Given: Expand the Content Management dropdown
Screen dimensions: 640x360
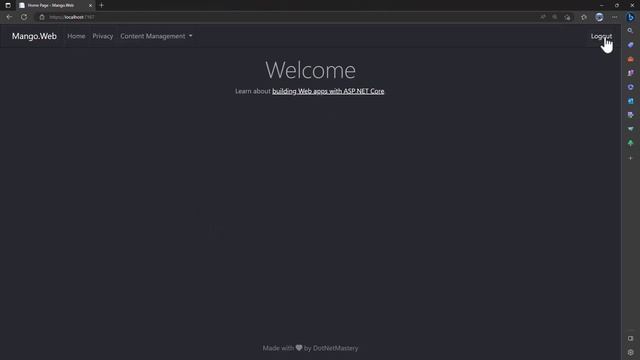Looking at the screenshot, I should [x=156, y=36].
